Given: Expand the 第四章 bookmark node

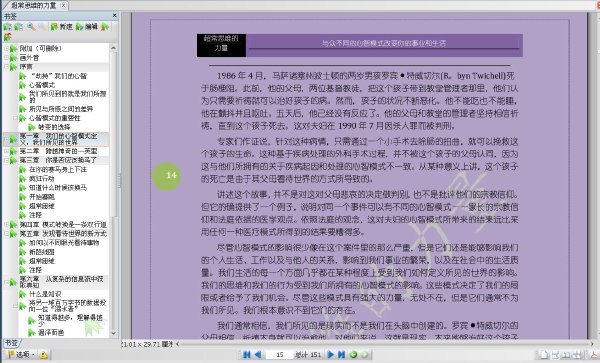Looking at the screenshot, I should 6,225.
